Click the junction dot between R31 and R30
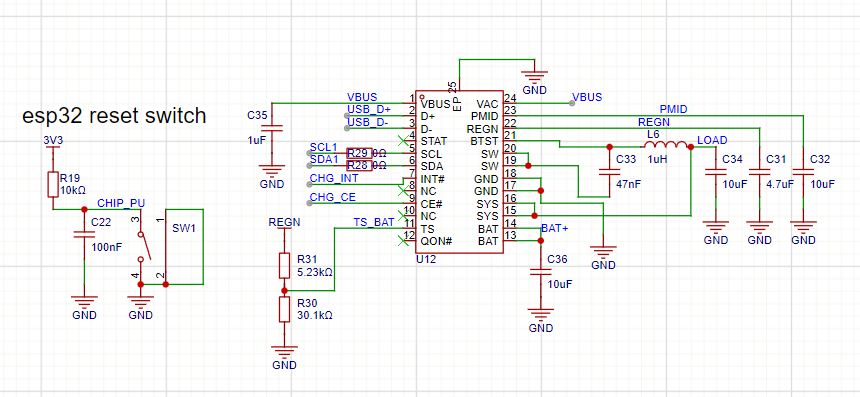Screen dimensions: 860x397 284,290
